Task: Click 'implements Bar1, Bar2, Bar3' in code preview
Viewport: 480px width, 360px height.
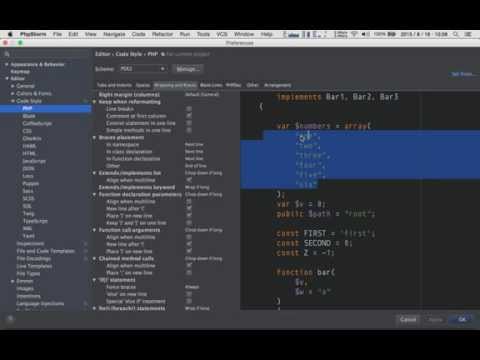Action: 337,97
